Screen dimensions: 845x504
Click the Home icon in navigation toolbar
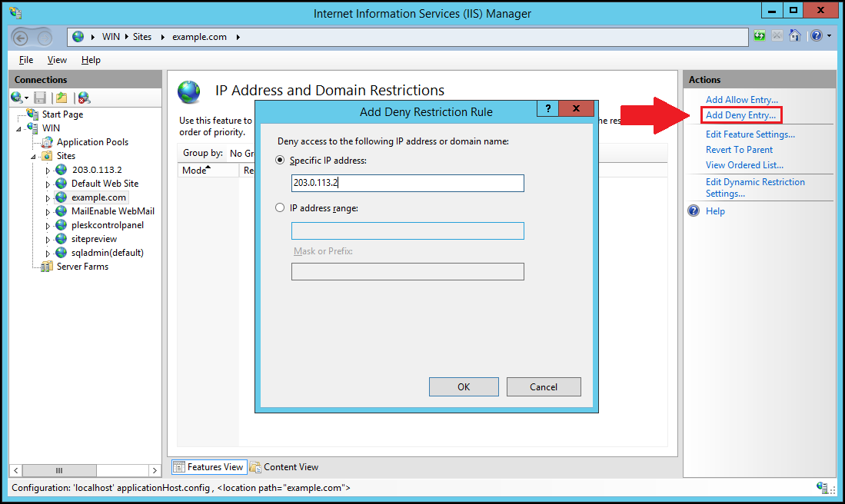tap(795, 36)
